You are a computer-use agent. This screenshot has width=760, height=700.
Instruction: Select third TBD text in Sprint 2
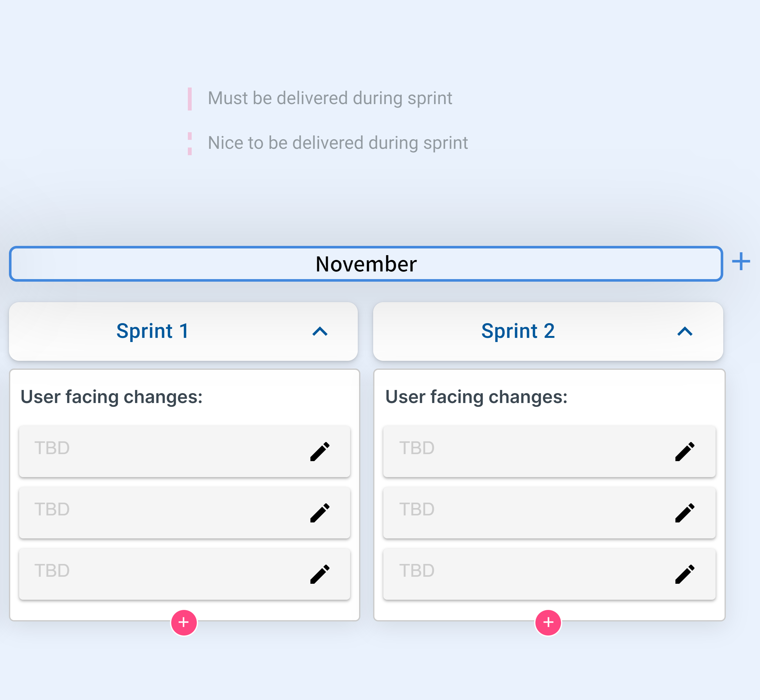coord(417,570)
